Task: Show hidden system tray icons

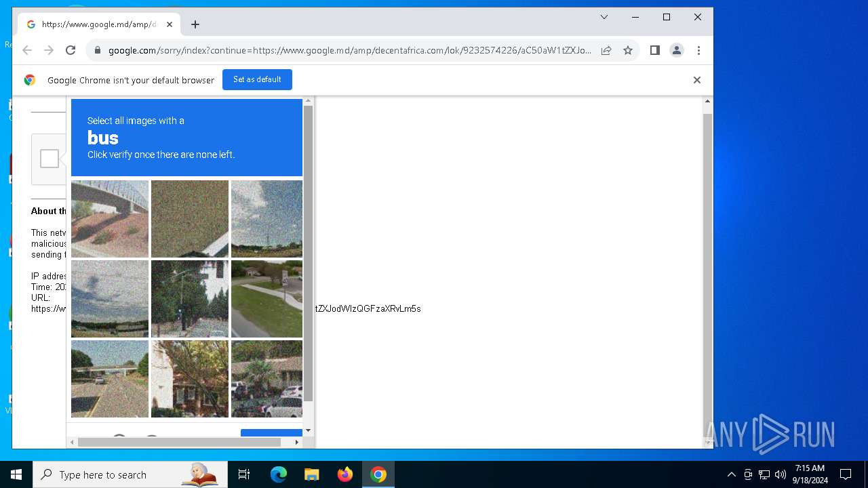Action: coord(731,474)
